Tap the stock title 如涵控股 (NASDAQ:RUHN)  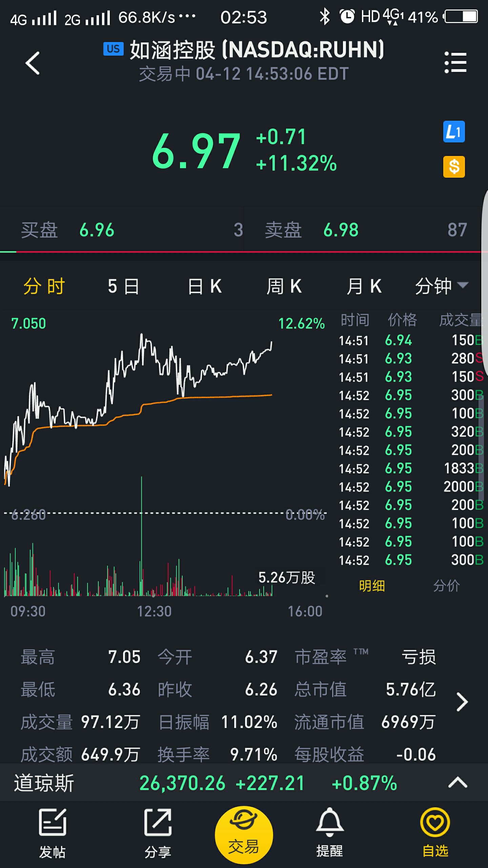pyautogui.click(x=257, y=50)
